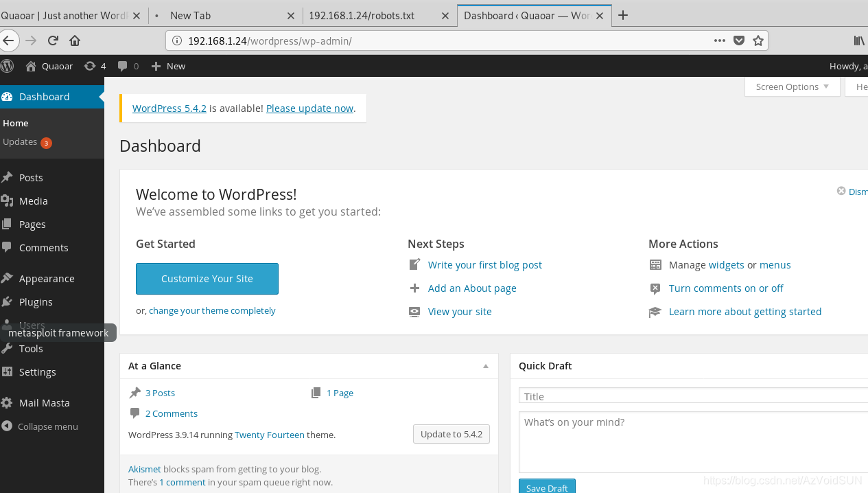Viewport: 868px width, 493px height.
Task: Bookmark this page with the star icon
Action: click(758, 41)
